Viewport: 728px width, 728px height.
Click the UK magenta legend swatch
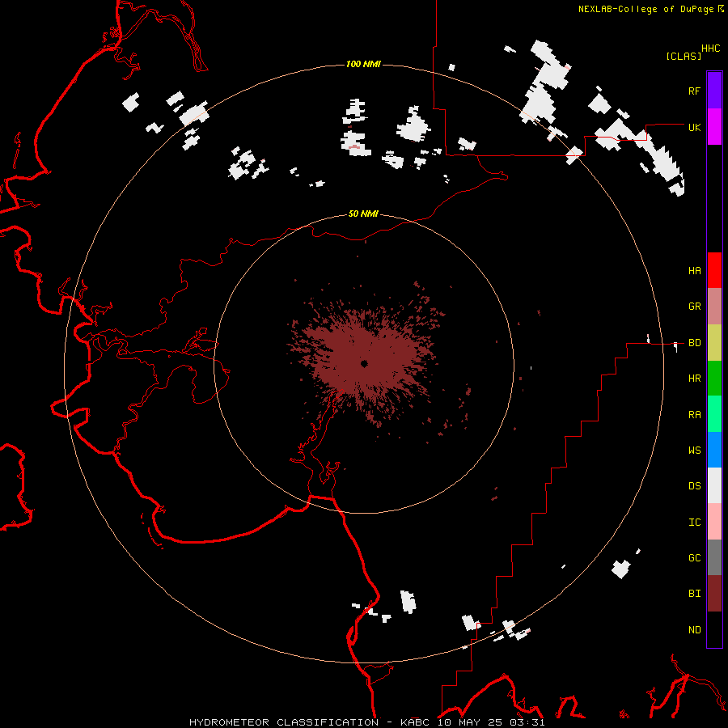714,127
